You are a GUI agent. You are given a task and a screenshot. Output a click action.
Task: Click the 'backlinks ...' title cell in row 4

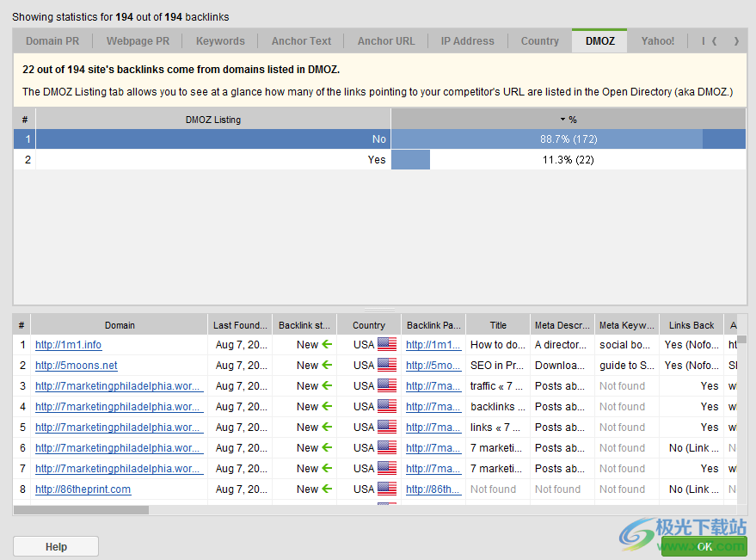coord(498,407)
